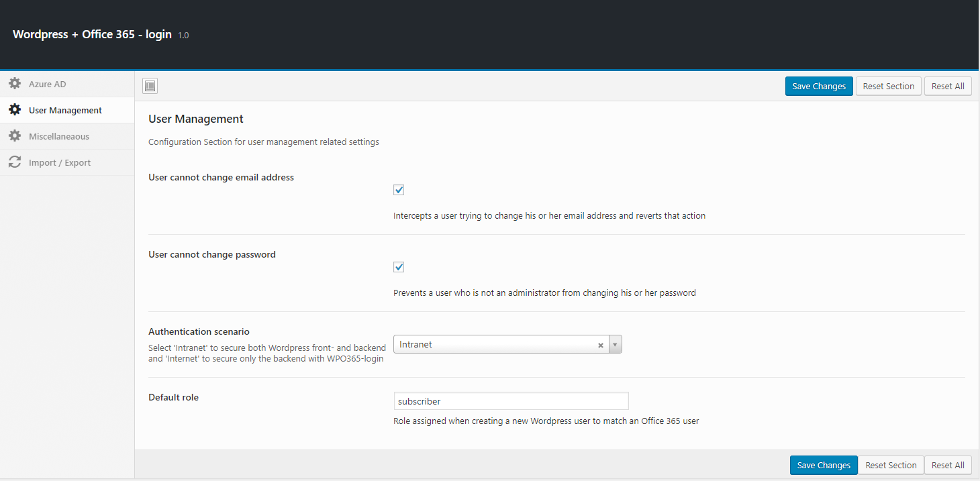Image resolution: width=980 pixels, height=481 pixels.
Task: Click the refresh icon beside Import / Export
Action: point(15,162)
